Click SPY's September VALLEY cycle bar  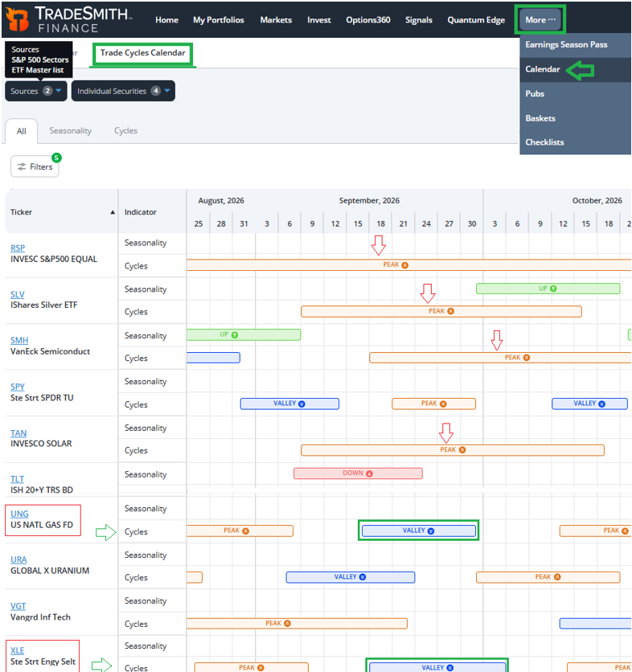point(289,404)
